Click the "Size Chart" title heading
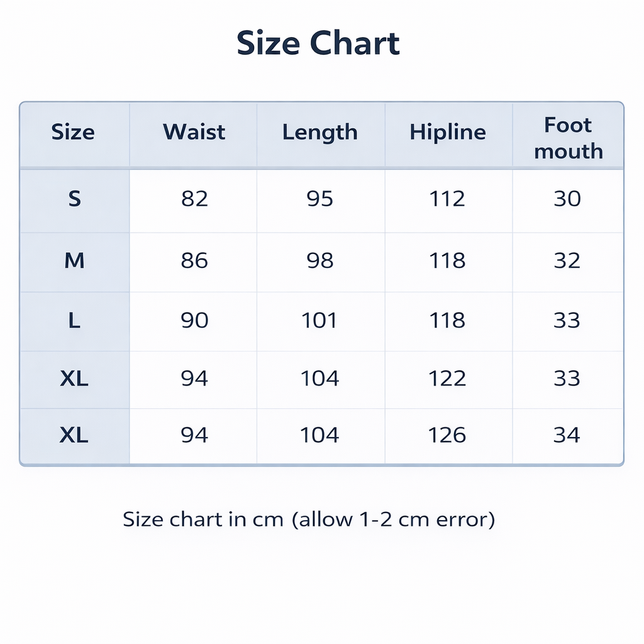This screenshot has height=644, width=644. 318,43
